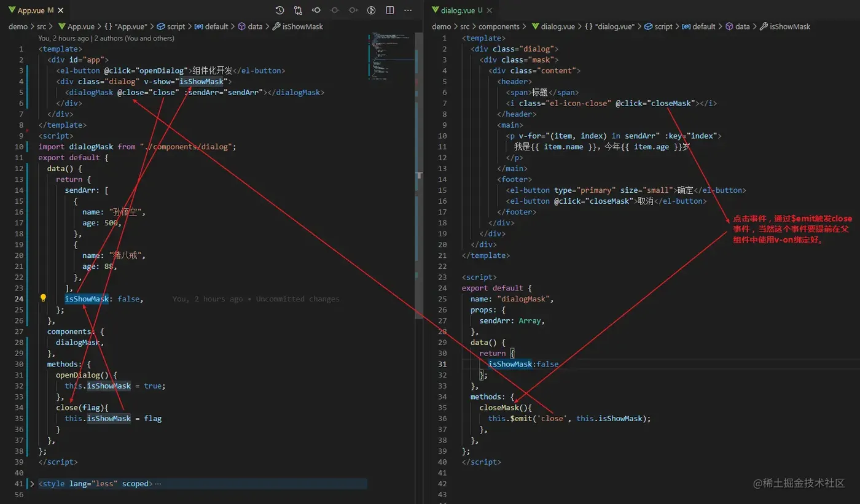
Task: Click 'sendArr: Array,' in dialog.vue props
Action: click(512, 320)
